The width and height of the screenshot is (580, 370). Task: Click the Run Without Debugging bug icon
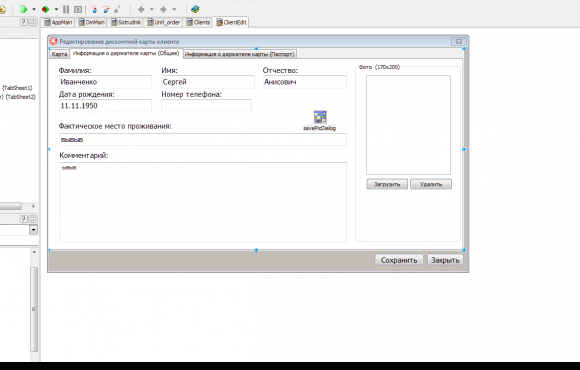[x=45, y=9]
